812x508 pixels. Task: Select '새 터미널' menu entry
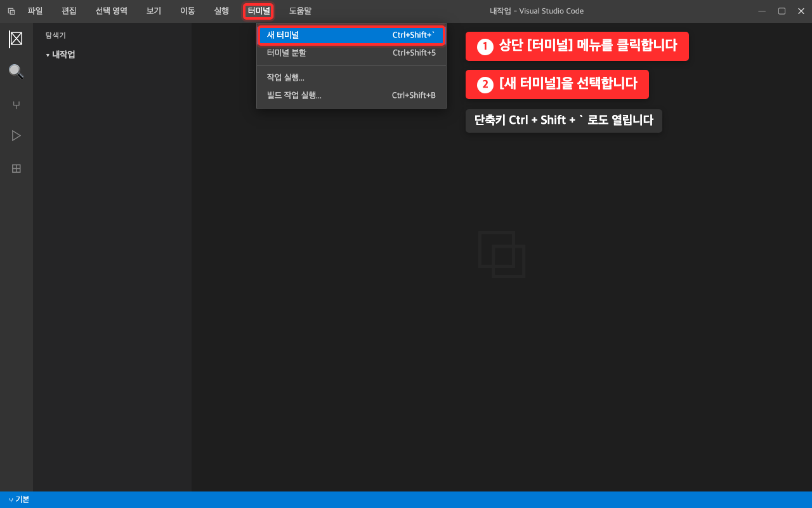351,35
